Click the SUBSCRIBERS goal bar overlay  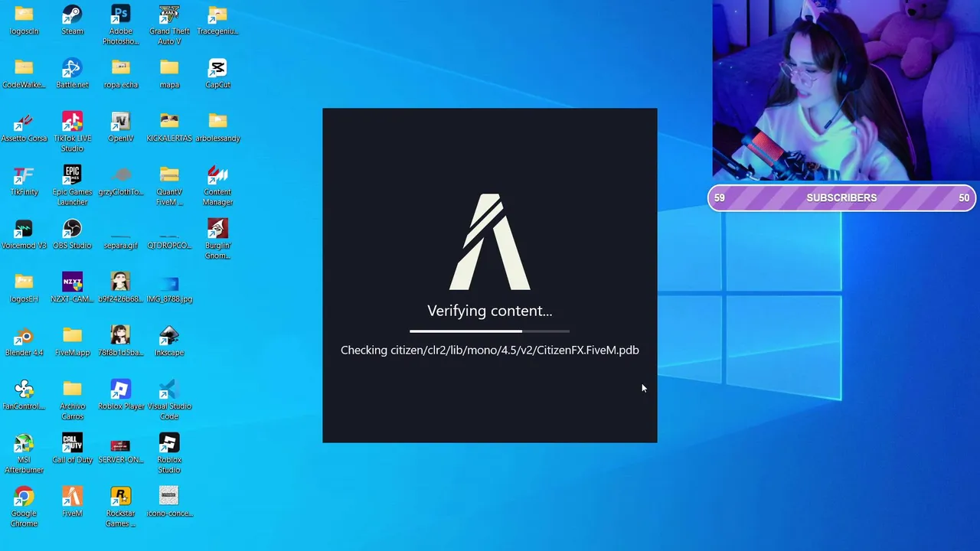(841, 197)
